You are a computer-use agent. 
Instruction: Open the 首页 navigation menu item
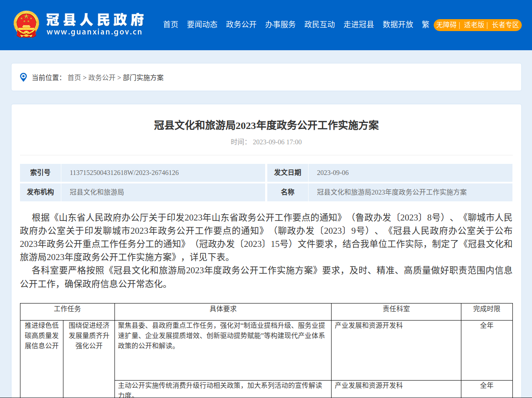(x=171, y=24)
